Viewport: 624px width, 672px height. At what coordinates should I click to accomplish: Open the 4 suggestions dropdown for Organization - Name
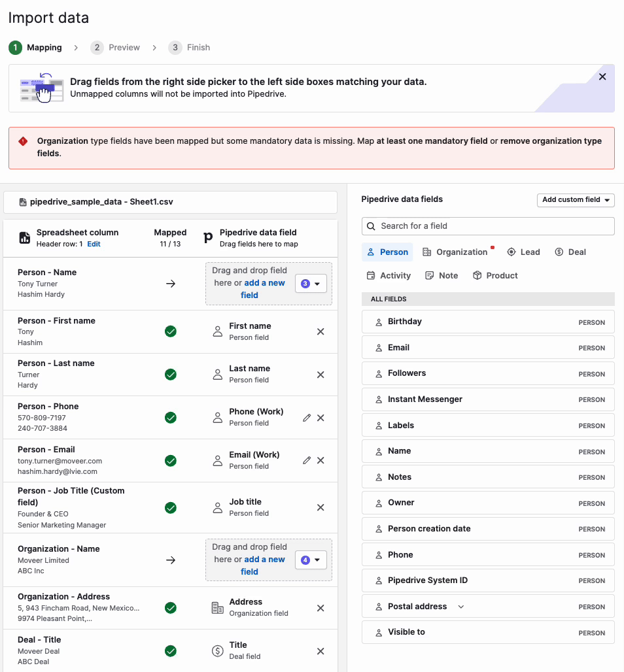[x=311, y=560]
